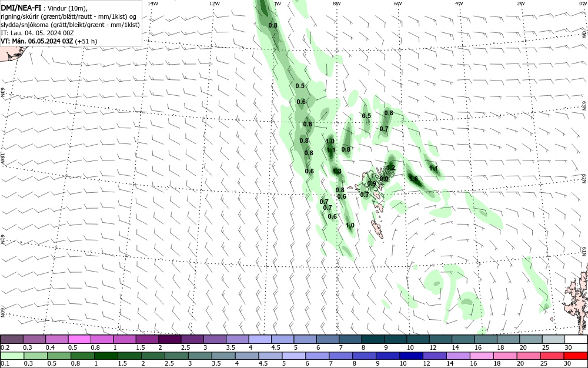Click the lavender 4 swatch in purple legend row
This screenshot has width=588, height=368.
[x=260, y=340]
